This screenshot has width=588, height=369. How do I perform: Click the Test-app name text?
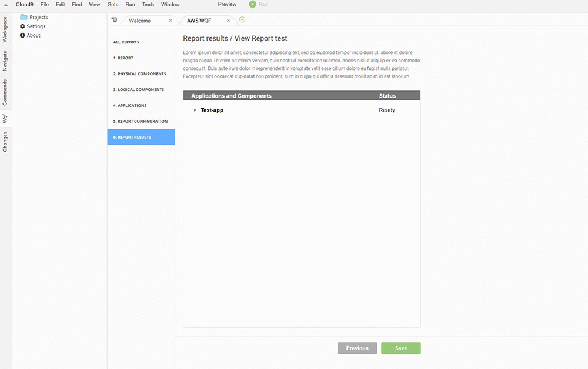tap(212, 110)
